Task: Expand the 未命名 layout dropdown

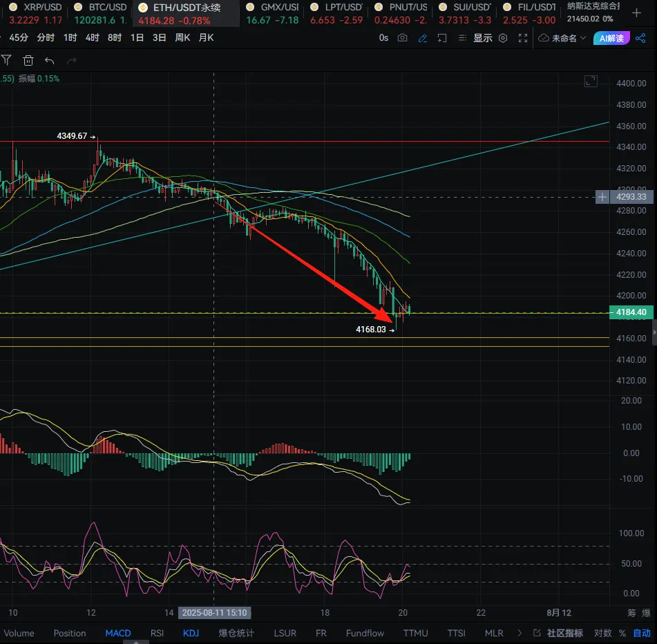Action: [562, 38]
